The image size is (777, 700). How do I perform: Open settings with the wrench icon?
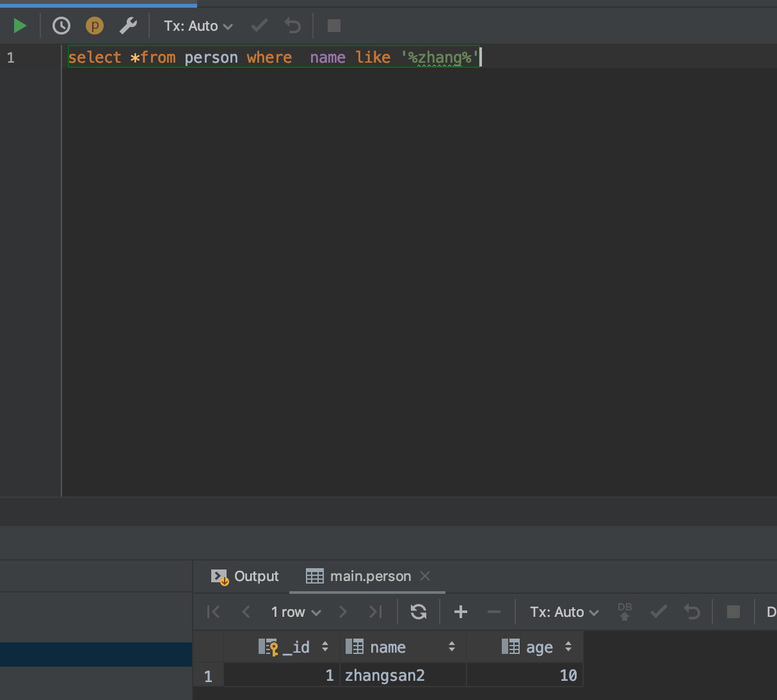[128, 26]
